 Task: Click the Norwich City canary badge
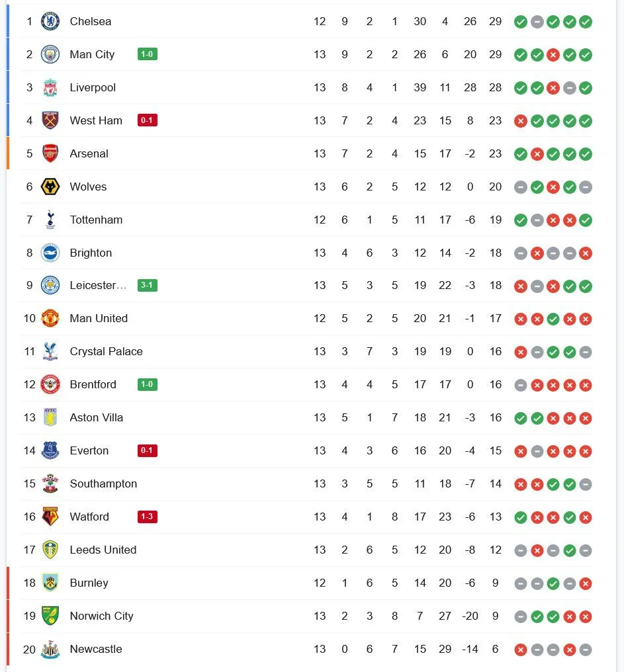50,616
